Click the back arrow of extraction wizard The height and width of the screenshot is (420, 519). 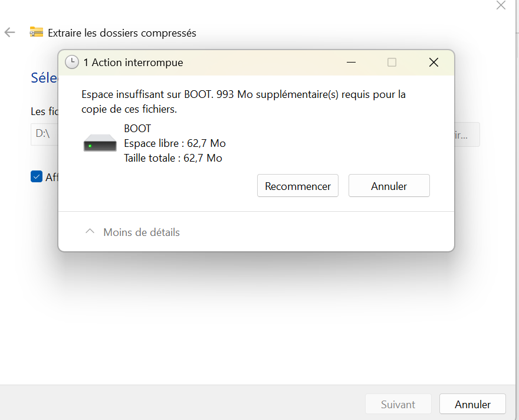click(x=9, y=32)
